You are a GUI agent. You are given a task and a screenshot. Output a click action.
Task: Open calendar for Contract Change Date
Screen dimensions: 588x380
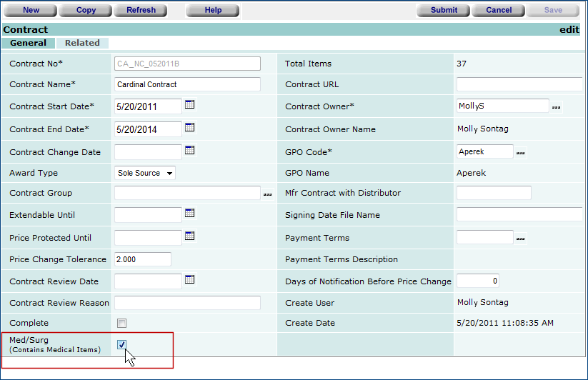(190, 151)
